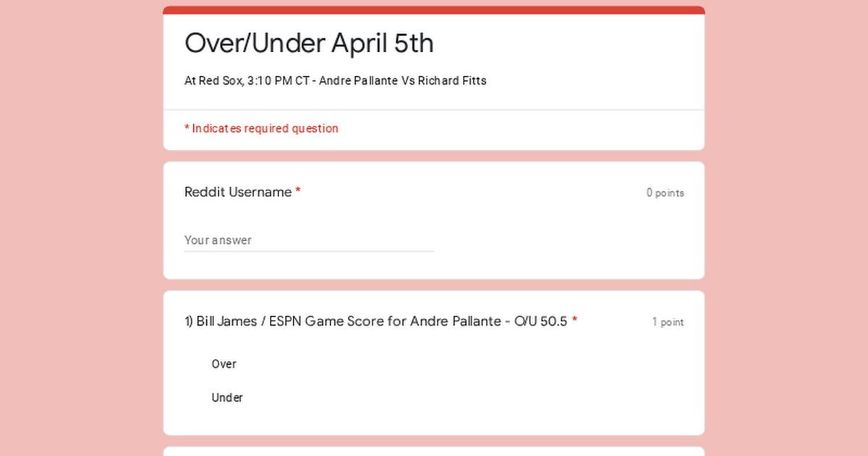Click the partially visible card at the bottom
Image resolution: width=868 pixels, height=456 pixels.
point(433,452)
